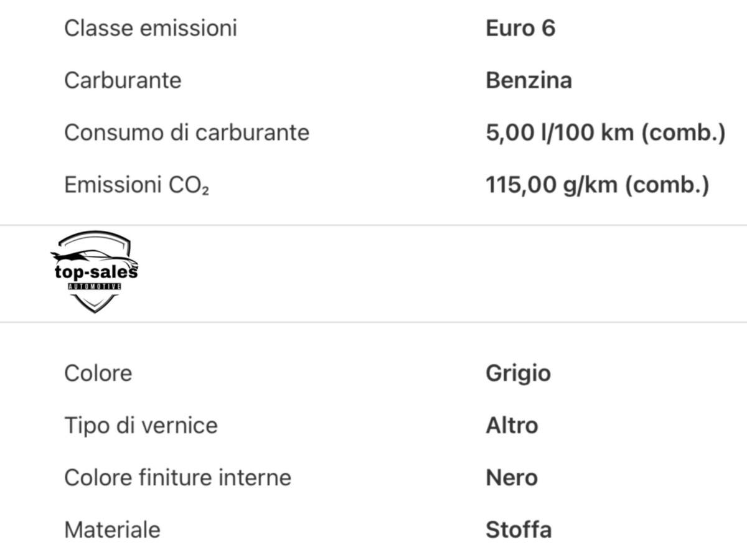The width and height of the screenshot is (747, 560).
Task: Select the Tipo di vernice label
Action: point(141,426)
